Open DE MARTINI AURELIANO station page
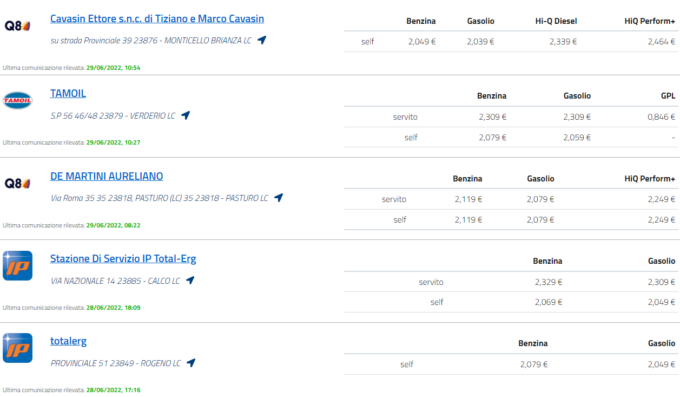This screenshot has height=397, width=680. pyautogui.click(x=107, y=177)
